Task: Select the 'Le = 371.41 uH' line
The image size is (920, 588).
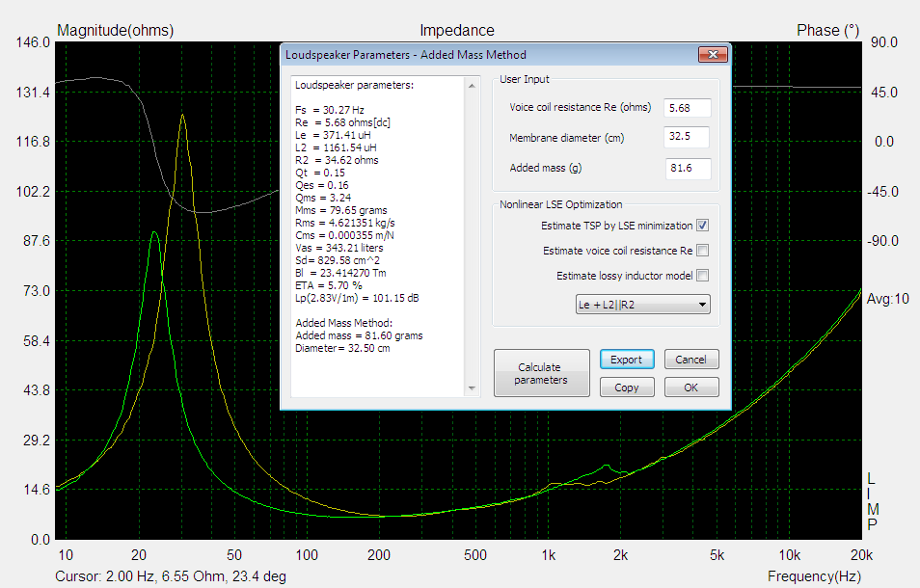Action: coord(333,135)
